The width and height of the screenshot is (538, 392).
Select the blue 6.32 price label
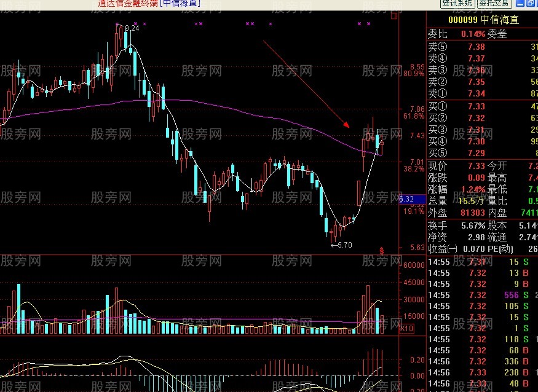click(x=412, y=199)
